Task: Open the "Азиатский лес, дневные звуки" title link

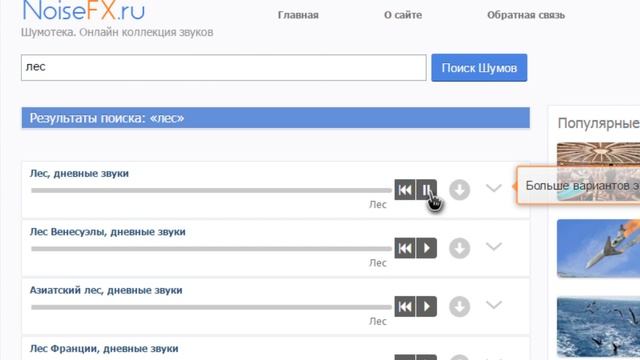Action: pos(106,290)
